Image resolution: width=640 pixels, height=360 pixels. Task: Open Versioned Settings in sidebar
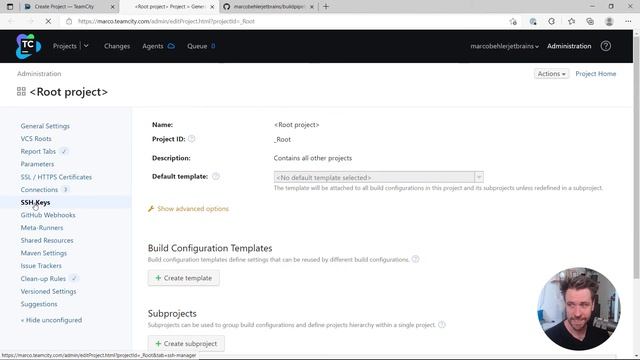(x=49, y=291)
